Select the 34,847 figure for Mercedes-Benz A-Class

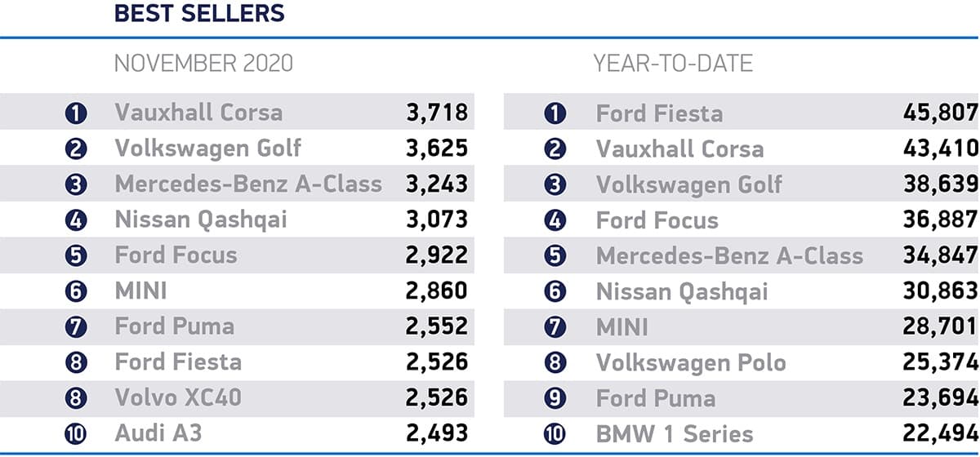tap(935, 255)
